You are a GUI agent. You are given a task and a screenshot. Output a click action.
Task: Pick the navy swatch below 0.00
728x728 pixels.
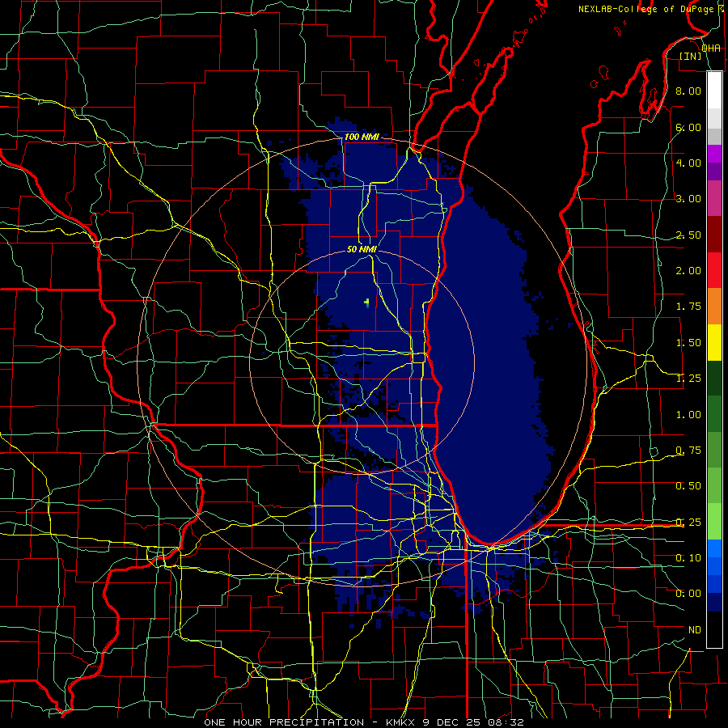[x=714, y=603]
